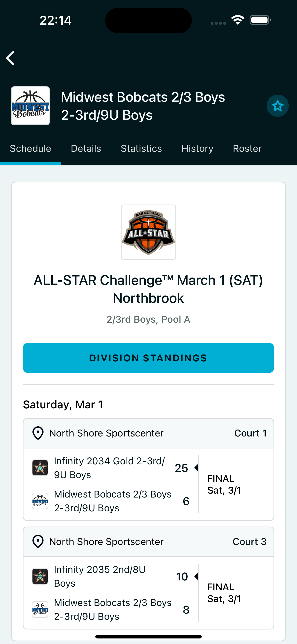
Task: View the Roster tab
Action: pyautogui.click(x=247, y=149)
